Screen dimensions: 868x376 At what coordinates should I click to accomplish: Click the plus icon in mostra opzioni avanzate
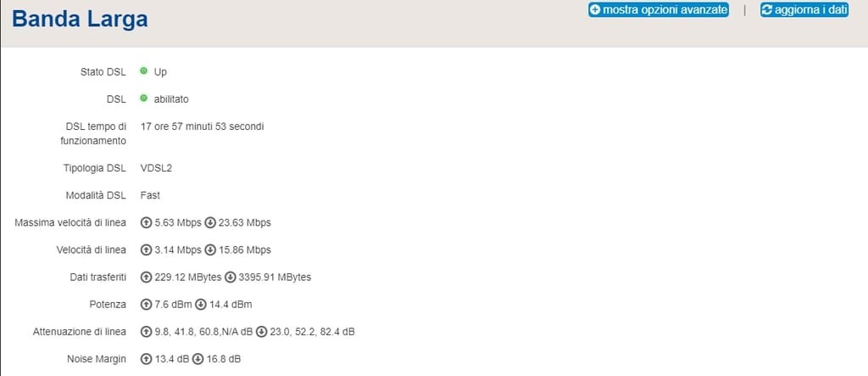click(x=596, y=10)
